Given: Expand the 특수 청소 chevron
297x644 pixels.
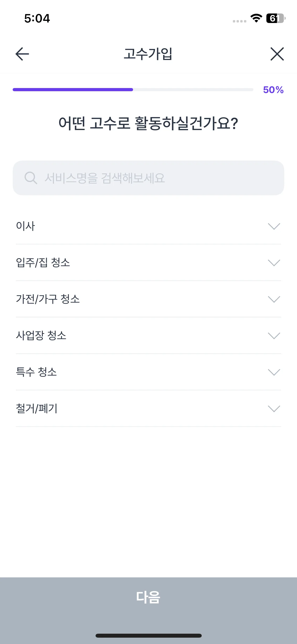Looking at the screenshot, I should coord(274,372).
